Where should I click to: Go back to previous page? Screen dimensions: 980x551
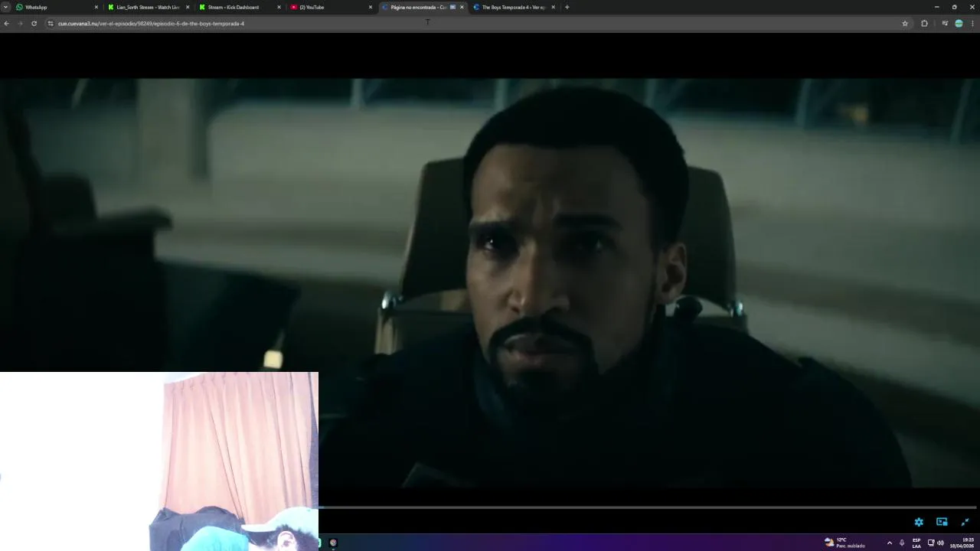(x=6, y=24)
